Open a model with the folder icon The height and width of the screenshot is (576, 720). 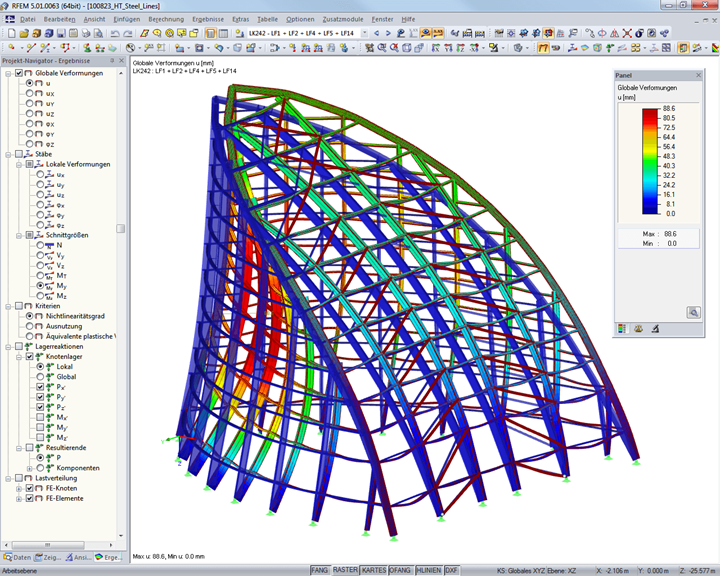pos(24,33)
